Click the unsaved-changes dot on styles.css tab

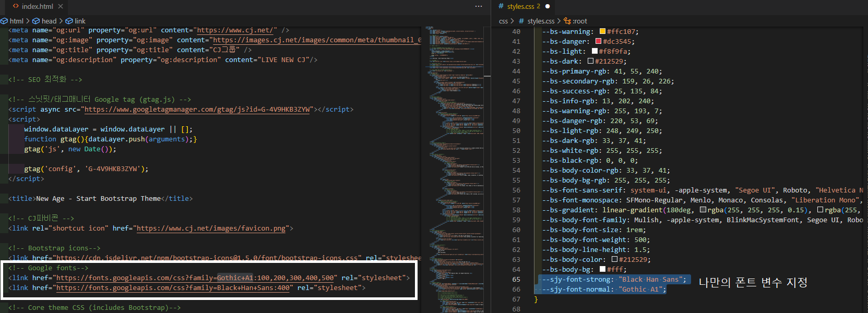tap(548, 6)
